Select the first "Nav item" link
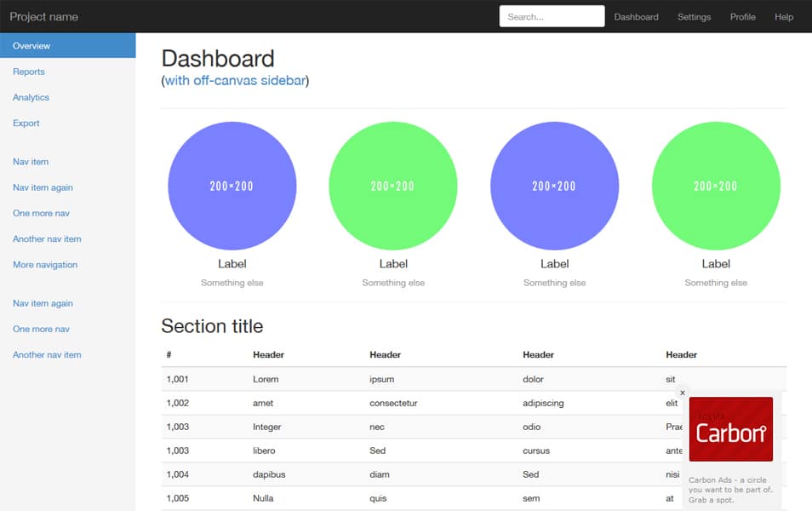This screenshot has height=511, width=812. pyautogui.click(x=30, y=161)
